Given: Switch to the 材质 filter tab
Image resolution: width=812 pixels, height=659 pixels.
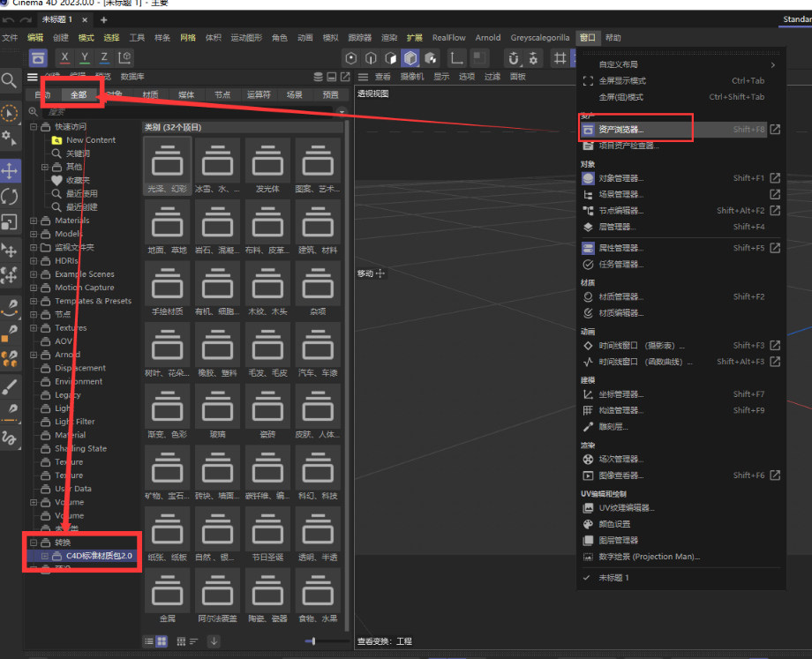Looking at the screenshot, I should [151, 94].
